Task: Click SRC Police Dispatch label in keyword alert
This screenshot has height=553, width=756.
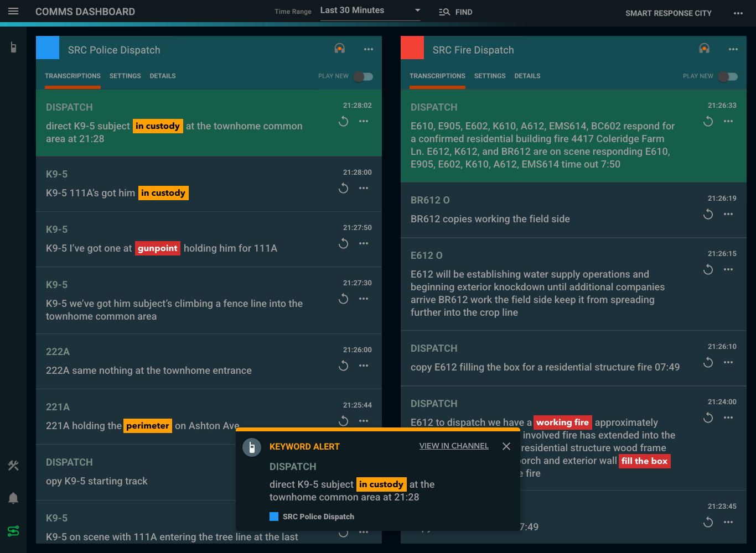Action: (x=318, y=517)
